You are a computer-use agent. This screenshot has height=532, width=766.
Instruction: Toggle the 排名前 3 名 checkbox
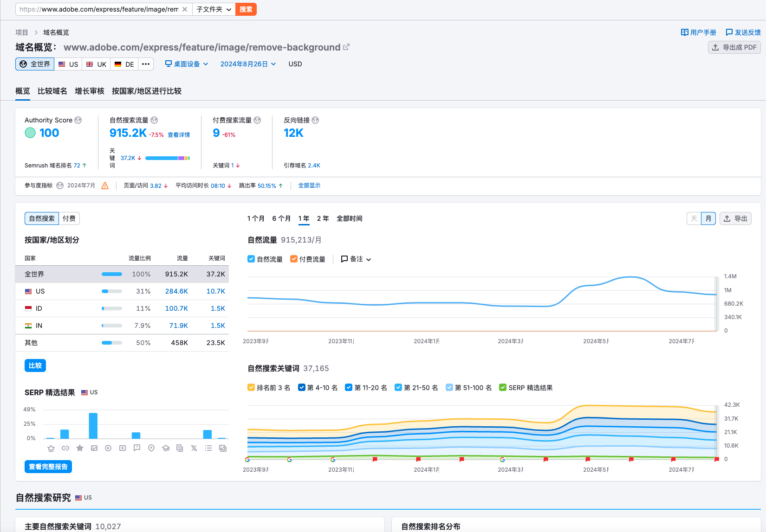point(251,387)
